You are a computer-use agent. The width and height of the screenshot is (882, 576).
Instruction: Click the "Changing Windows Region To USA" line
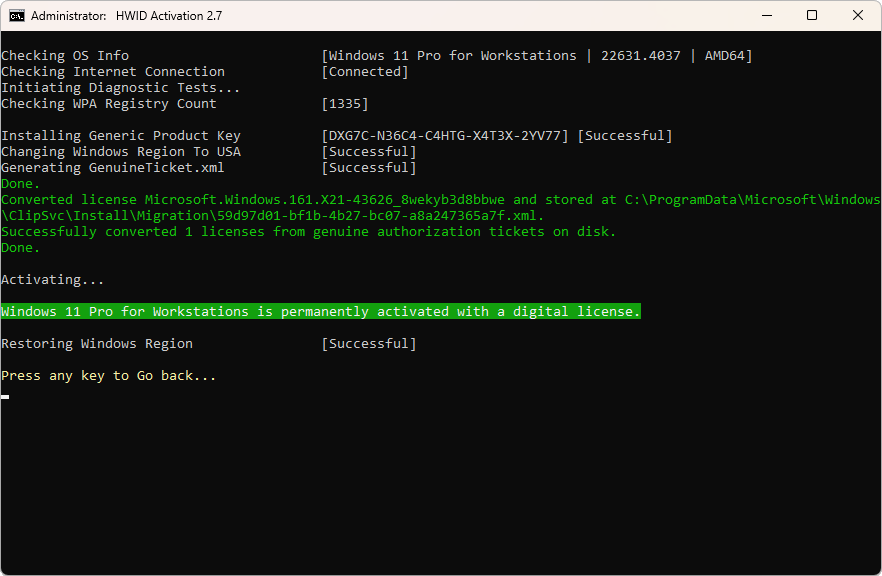pyautogui.click(x=121, y=152)
